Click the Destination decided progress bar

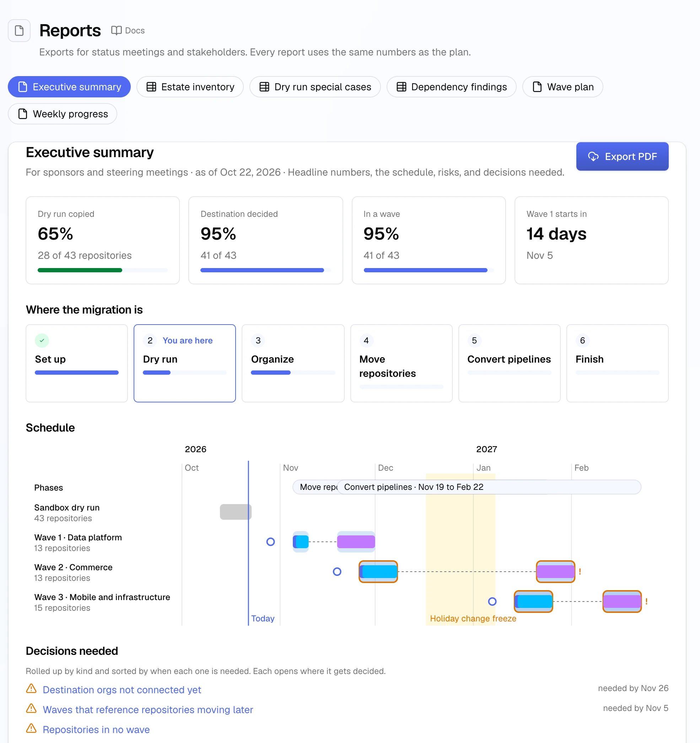pos(265,270)
